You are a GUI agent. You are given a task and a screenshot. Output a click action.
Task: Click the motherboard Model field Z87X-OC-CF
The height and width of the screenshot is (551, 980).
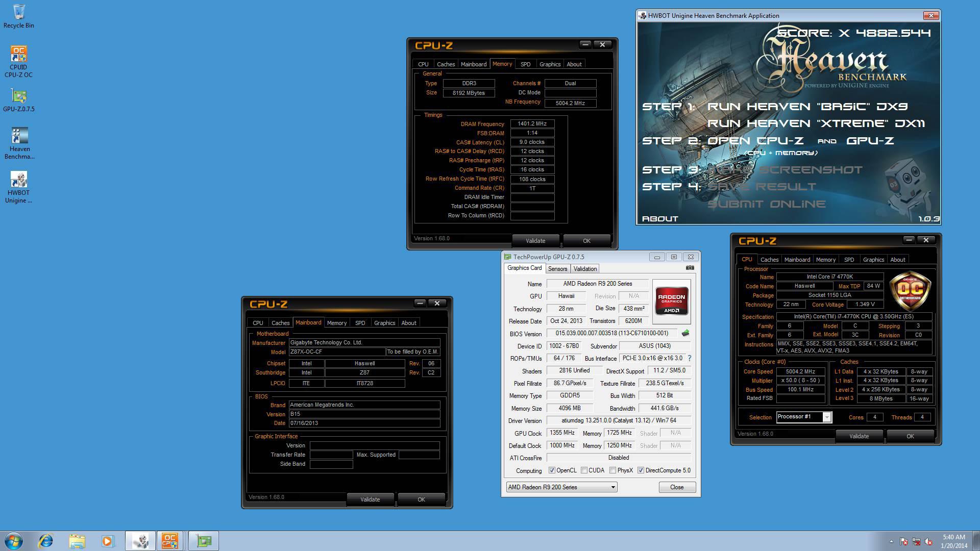click(337, 352)
